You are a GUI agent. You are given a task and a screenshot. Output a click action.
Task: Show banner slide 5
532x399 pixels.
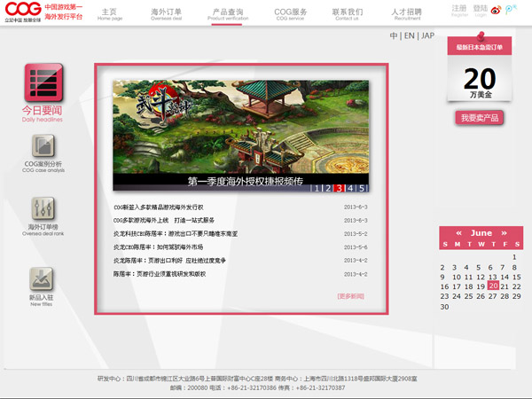[x=362, y=188]
